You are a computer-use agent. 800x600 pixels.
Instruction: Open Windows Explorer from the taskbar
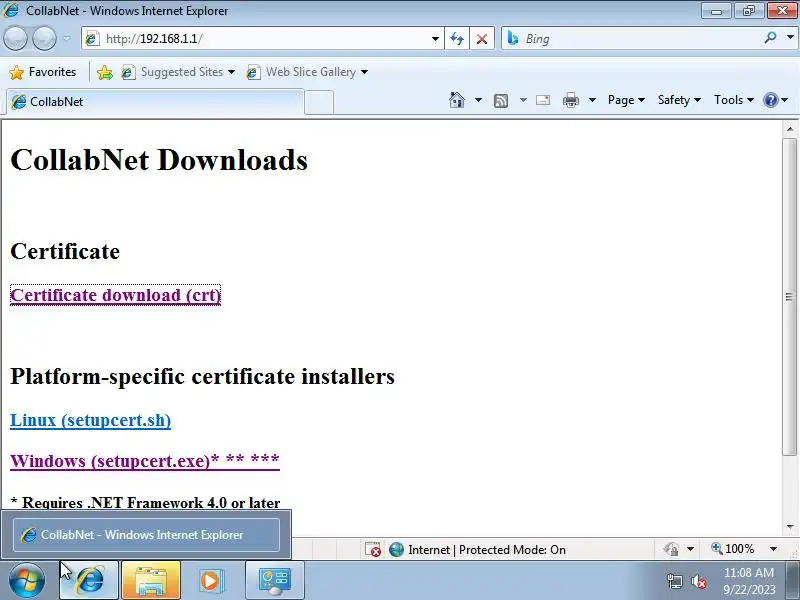tap(151, 581)
